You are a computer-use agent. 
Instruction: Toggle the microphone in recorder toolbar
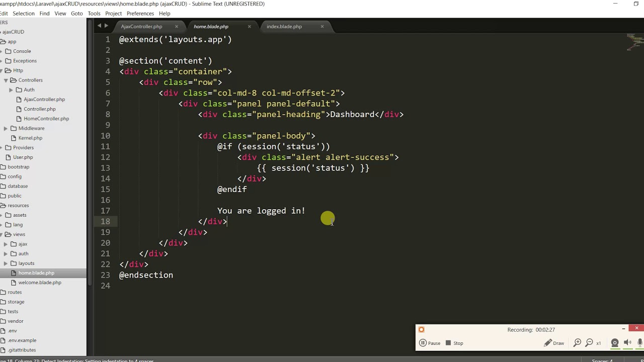tap(640, 343)
